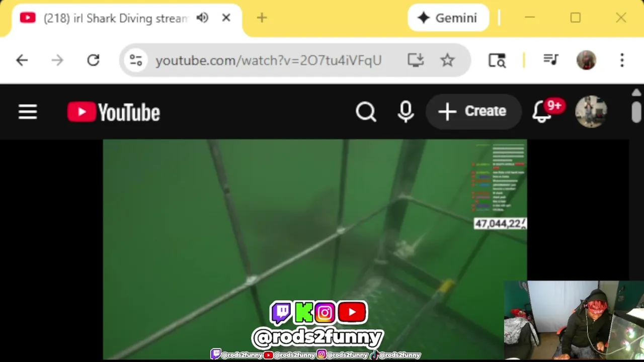Screen dimensions: 644x362
Task: Install the YouTube app from address bar
Action: click(x=416, y=60)
